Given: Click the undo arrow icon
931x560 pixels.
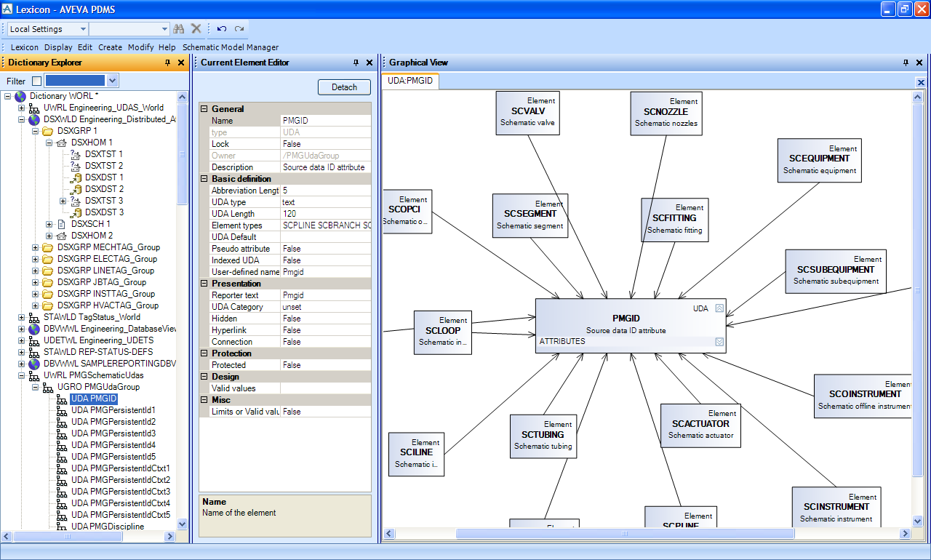Looking at the screenshot, I should point(222,29).
